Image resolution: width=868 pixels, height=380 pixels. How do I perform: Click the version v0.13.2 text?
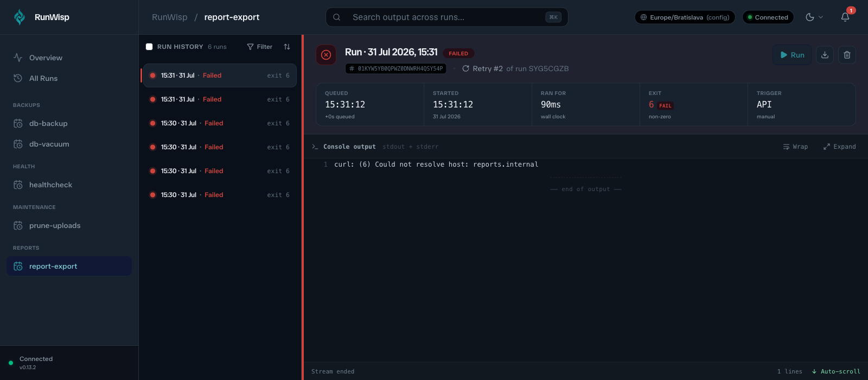28,368
